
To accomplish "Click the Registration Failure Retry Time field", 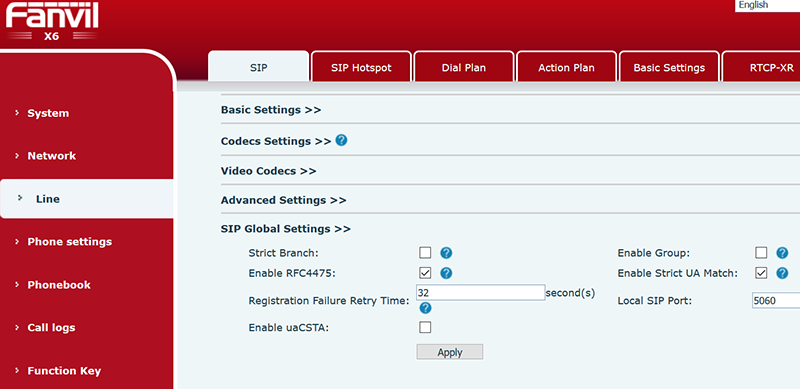I will point(481,293).
